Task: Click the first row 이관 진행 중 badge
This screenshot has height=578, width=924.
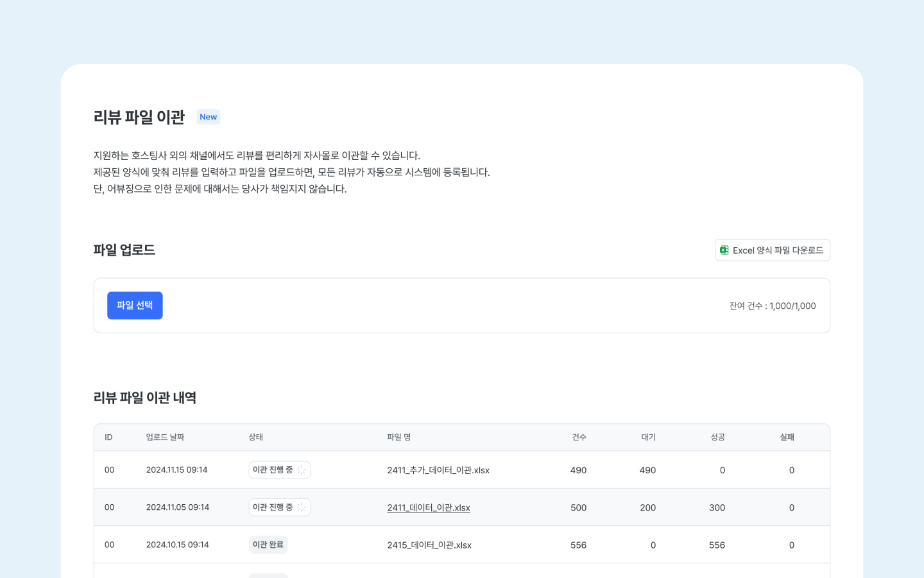Action: (279, 469)
